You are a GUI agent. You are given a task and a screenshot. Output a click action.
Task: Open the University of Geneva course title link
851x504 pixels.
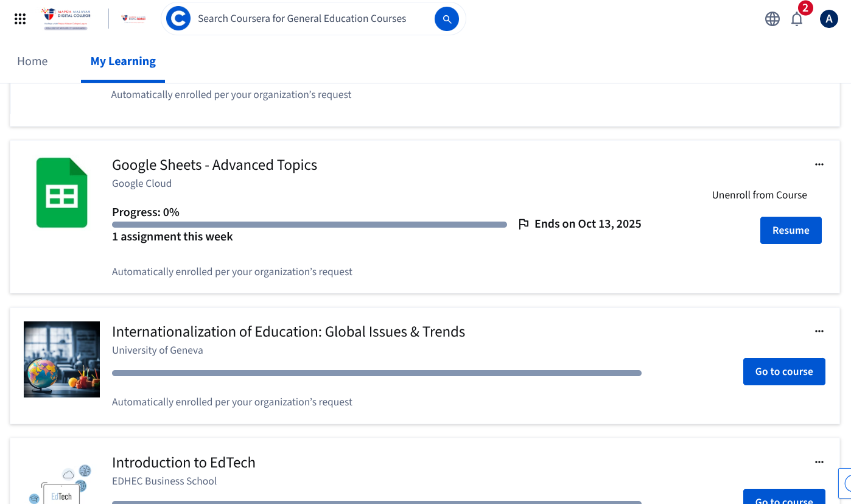(x=289, y=331)
